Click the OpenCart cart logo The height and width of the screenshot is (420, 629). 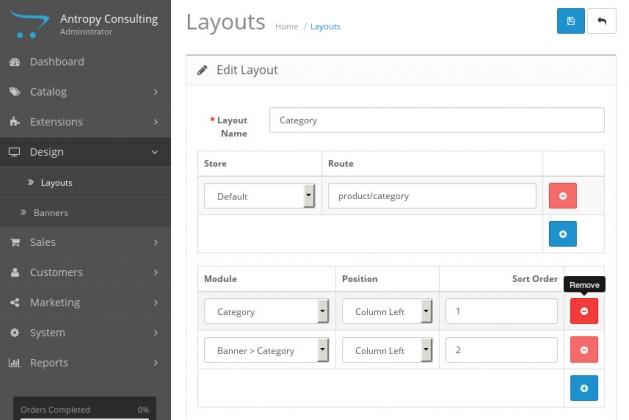pos(29,24)
